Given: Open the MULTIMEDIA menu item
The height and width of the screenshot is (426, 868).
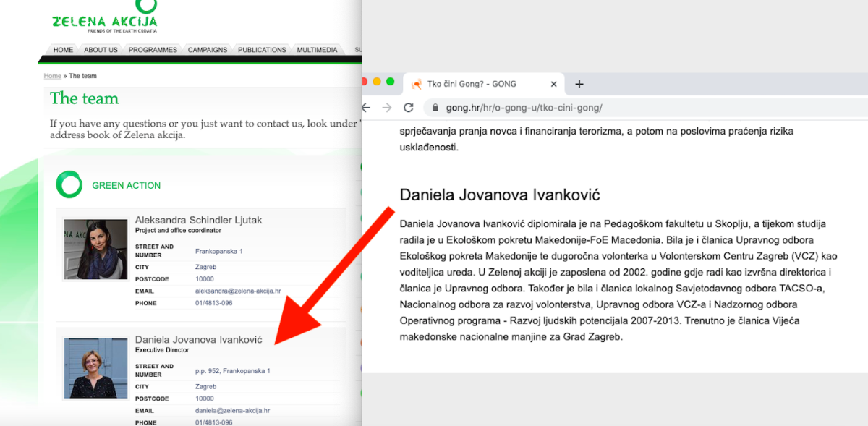Looking at the screenshot, I should (x=317, y=50).
